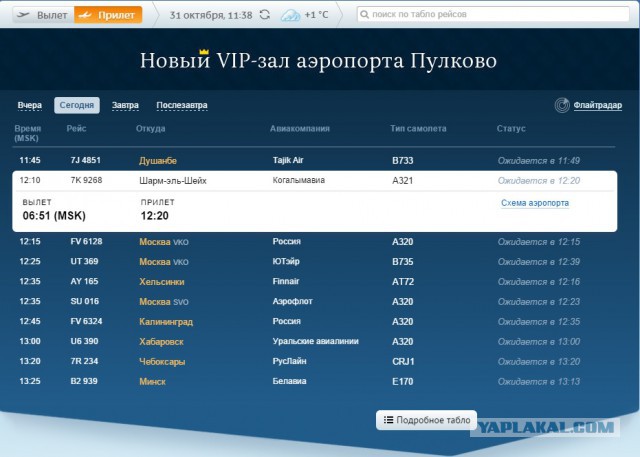Expand the FV 6324 flight row

click(x=314, y=322)
